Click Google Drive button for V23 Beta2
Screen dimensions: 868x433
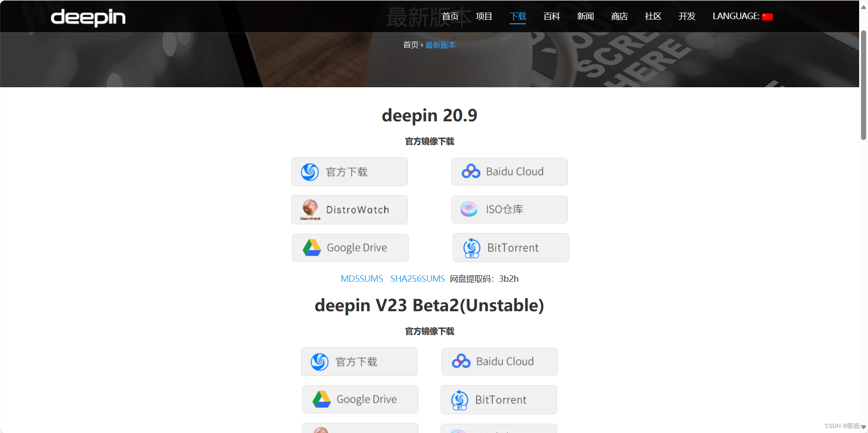pos(360,399)
